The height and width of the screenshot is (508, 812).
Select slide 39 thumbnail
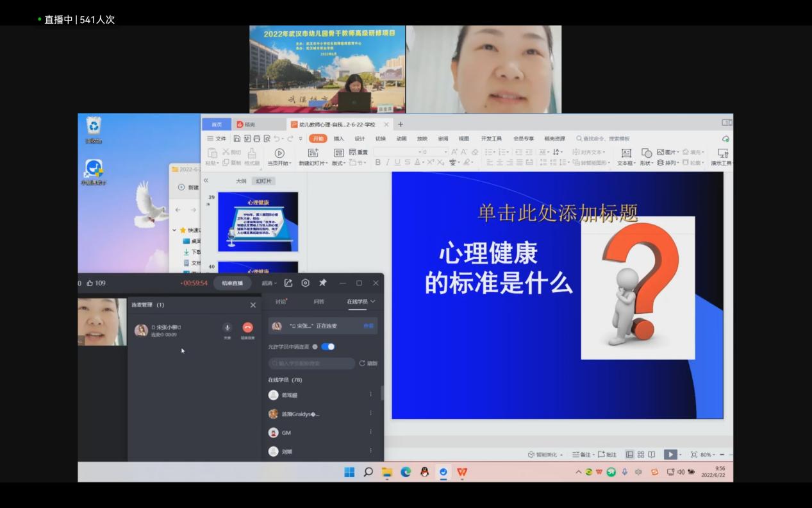(x=258, y=221)
